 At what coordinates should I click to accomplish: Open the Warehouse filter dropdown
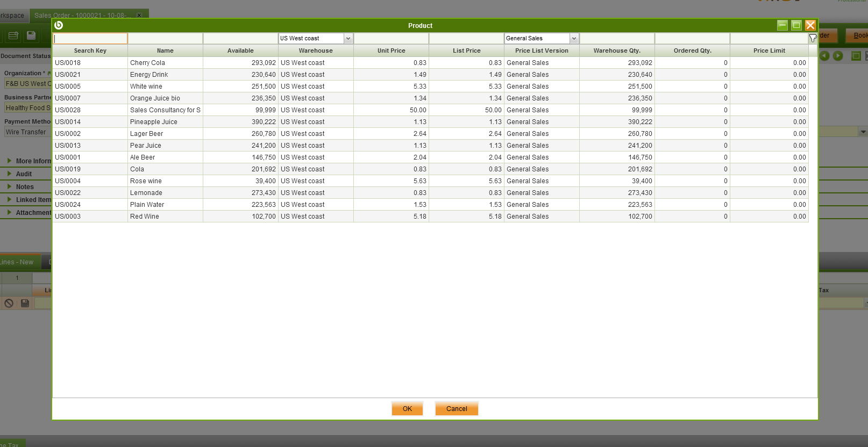pos(348,38)
